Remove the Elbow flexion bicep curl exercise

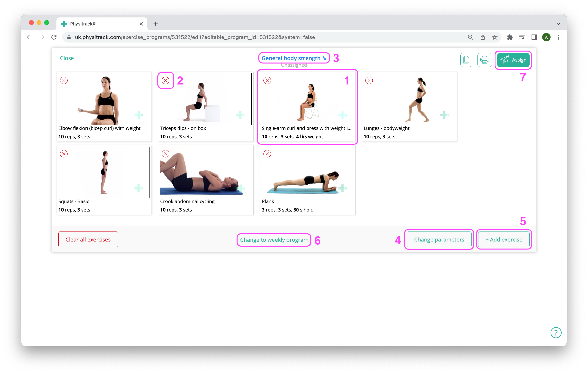pos(64,80)
